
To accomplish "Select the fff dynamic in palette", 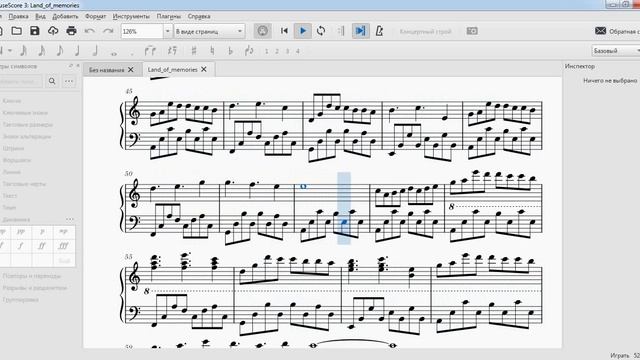I will (63, 246).
